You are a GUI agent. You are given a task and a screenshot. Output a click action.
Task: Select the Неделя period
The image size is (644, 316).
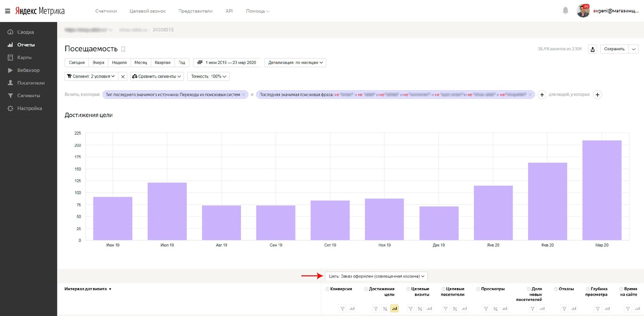click(119, 63)
